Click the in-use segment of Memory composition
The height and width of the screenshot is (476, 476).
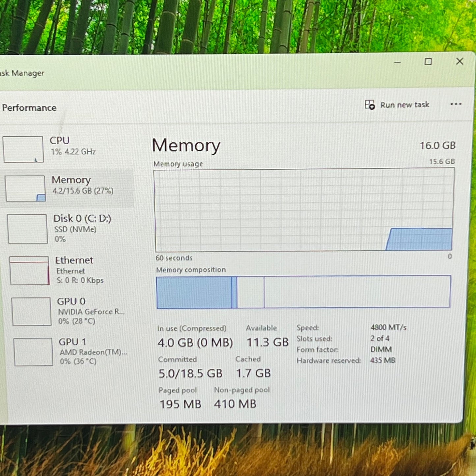click(194, 292)
